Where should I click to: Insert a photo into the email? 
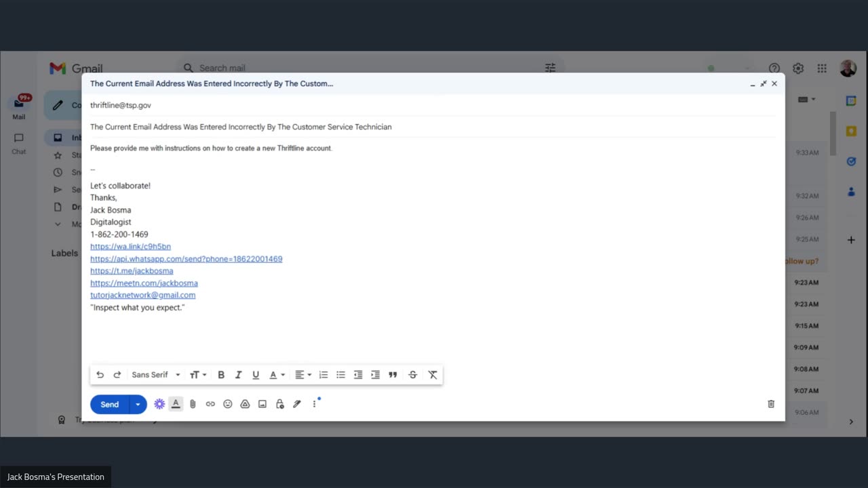[262, 404]
